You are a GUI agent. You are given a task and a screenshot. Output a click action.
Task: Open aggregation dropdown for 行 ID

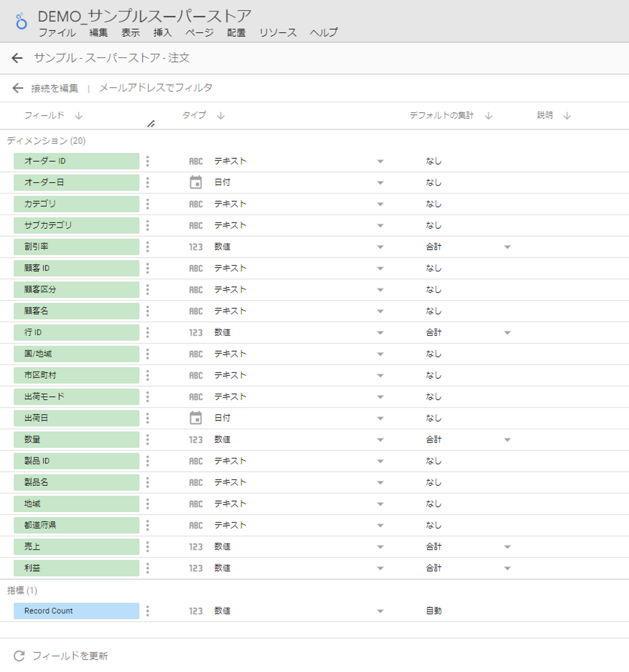507,333
